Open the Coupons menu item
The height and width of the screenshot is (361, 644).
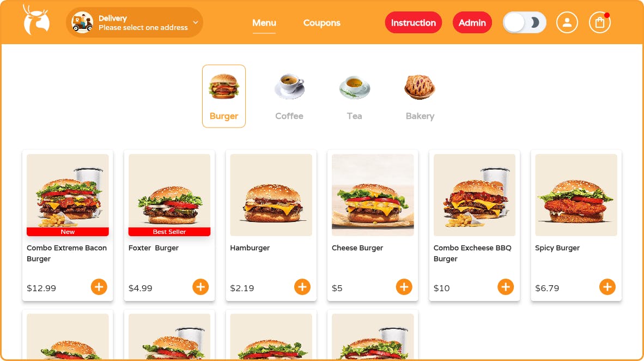pos(321,23)
